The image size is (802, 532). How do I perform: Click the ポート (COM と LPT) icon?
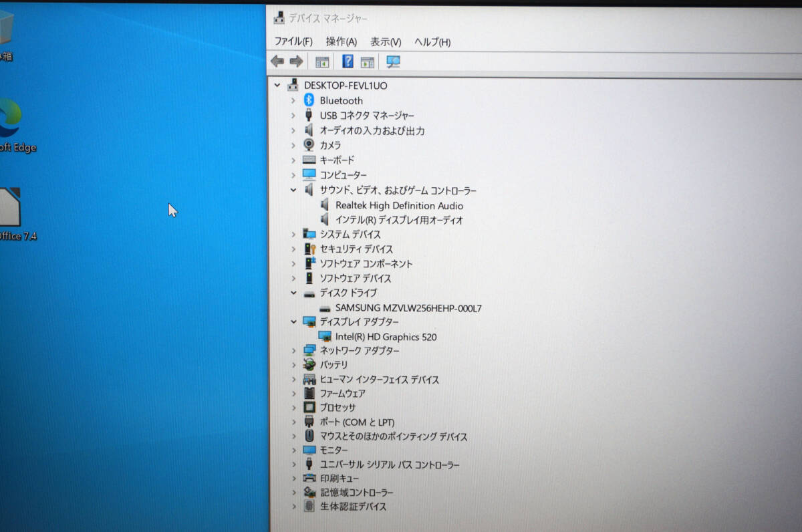click(x=309, y=422)
